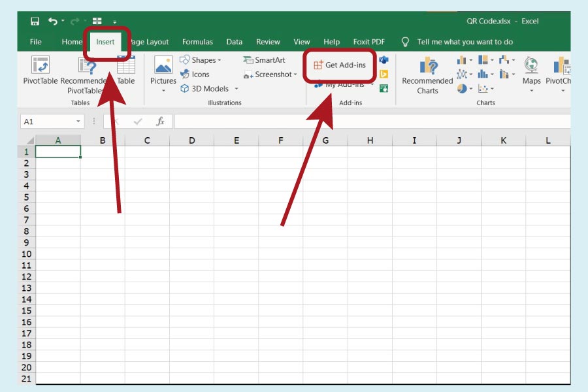Viewport: 588px width, 392px height.
Task: Switch to the Foxit PDF tab
Action: pos(368,42)
